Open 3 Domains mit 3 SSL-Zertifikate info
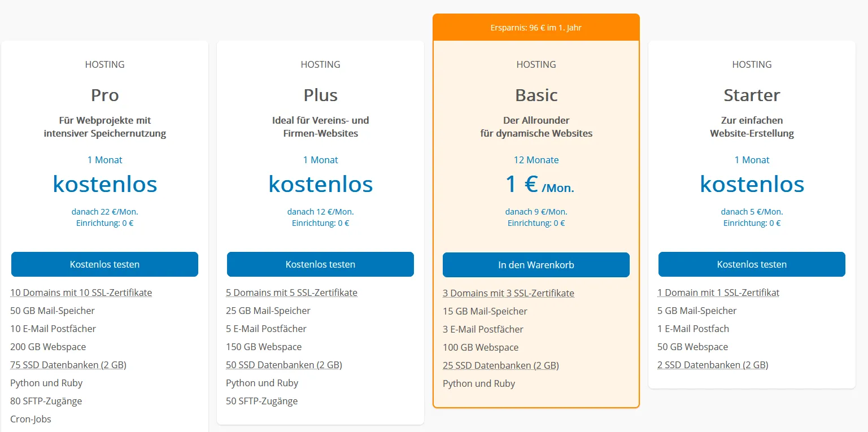Screen dimensions: 868x432 click(x=508, y=293)
